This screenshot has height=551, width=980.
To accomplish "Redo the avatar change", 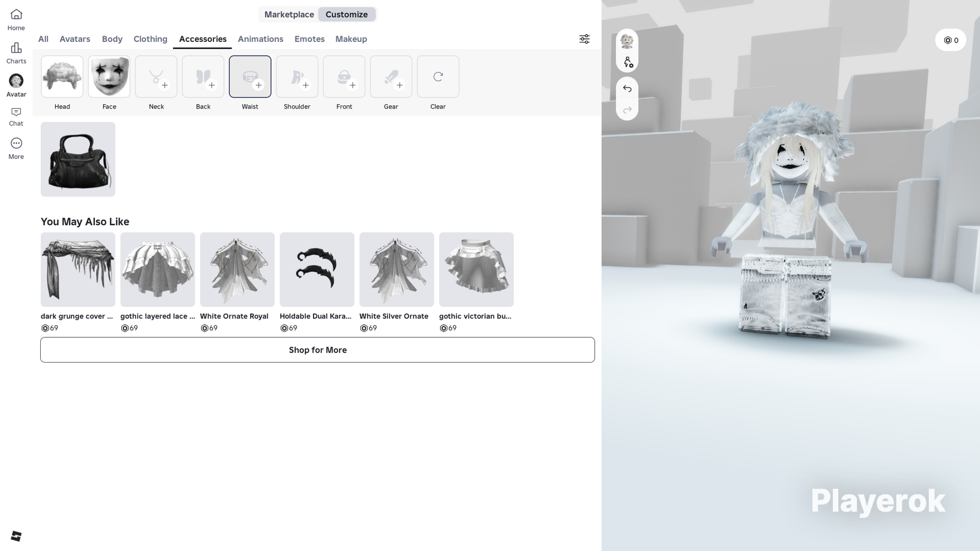I will point(627,110).
